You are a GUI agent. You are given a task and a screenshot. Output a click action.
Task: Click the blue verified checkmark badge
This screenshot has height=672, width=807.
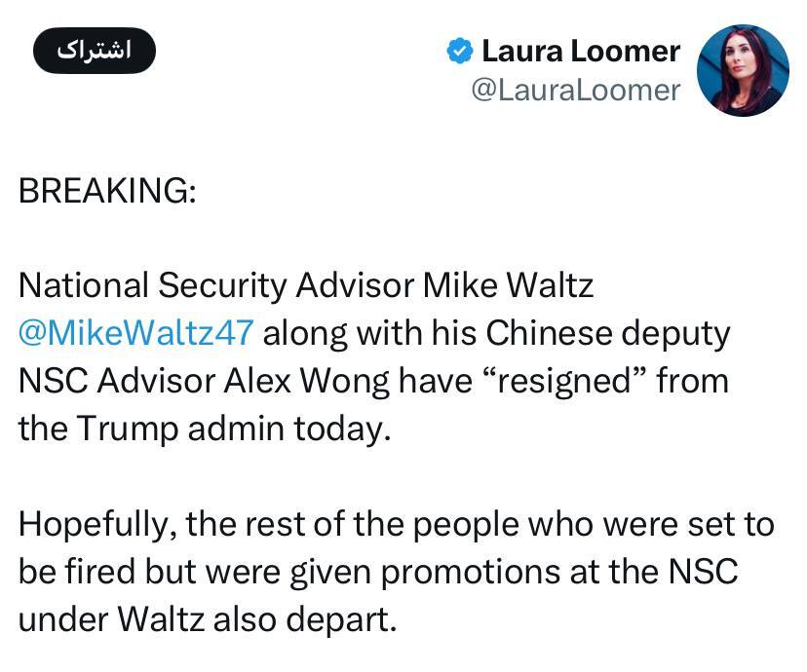(x=460, y=51)
